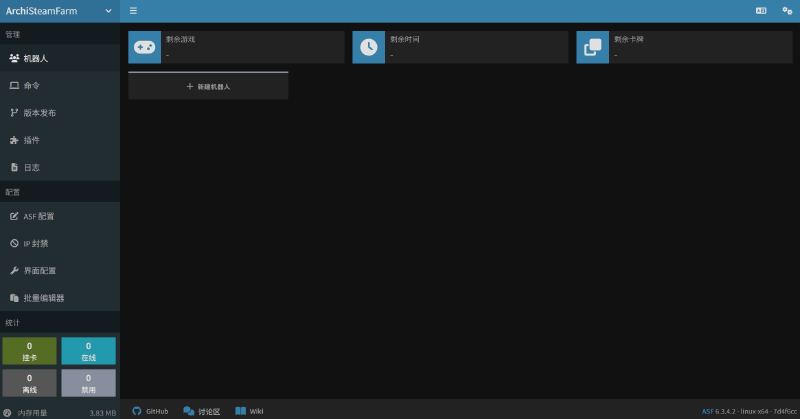Viewport: 800px width, 419px height.
Task: Click the ArchiSteamFarm title text
Action: coord(41,11)
